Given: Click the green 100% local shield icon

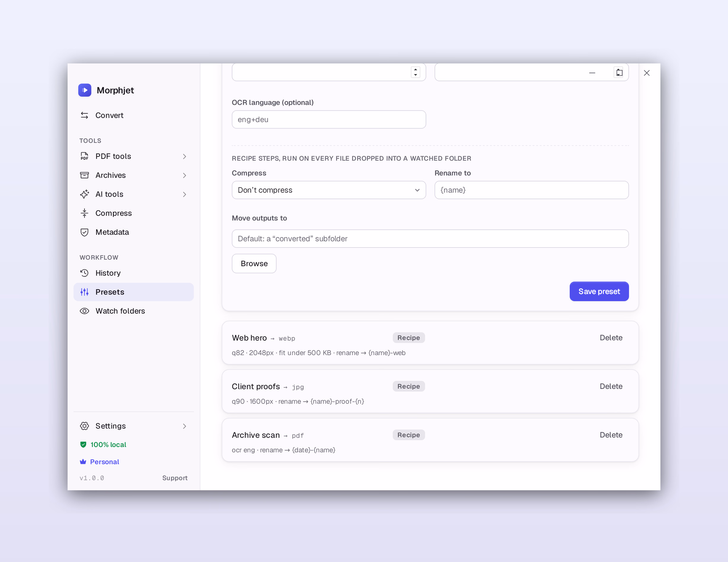Looking at the screenshot, I should (x=83, y=444).
